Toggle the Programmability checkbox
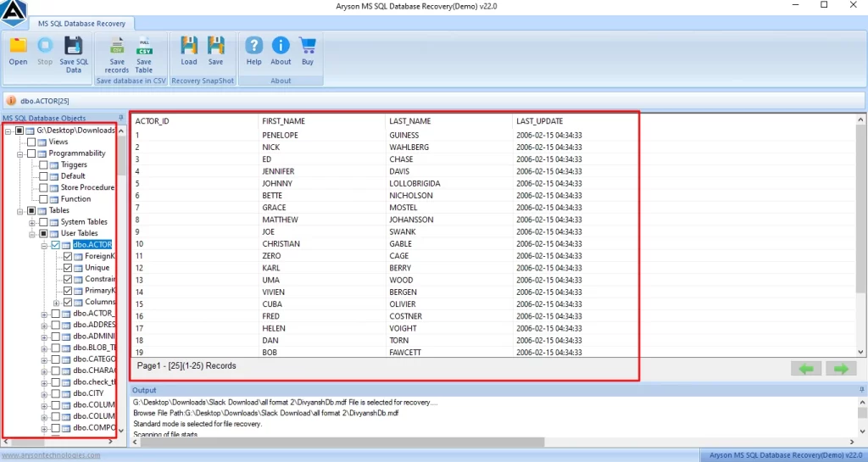This screenshot has width=868, height=462. 31,153
